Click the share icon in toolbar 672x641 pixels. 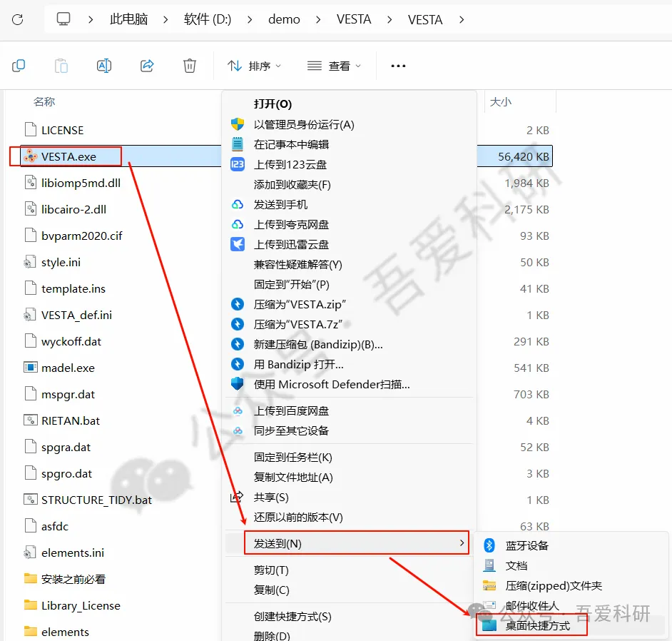coord(147,66)
